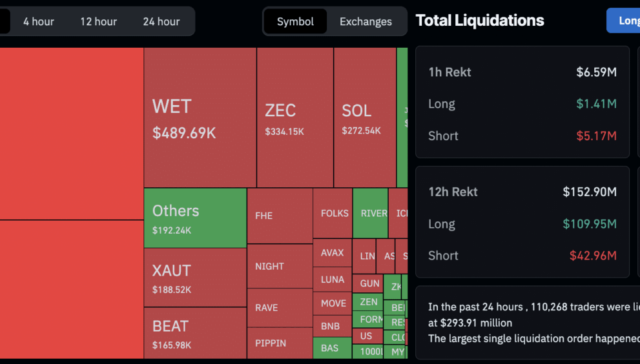Image resolution: width=640 pixels, height=364 pixels.
Task: Click the WET $489.69K heatmap tile
Action: tap(200, 117)
